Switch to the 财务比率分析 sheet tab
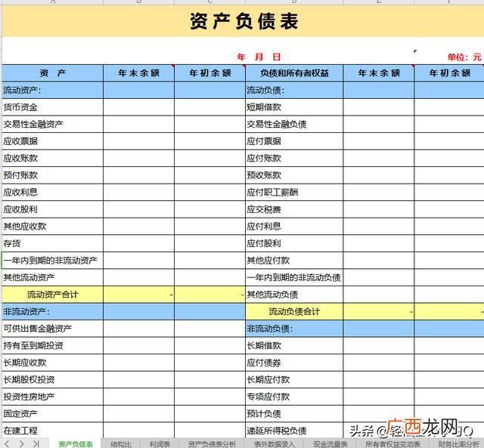The width and height of the screenshot is (484, 448). point(458,444)
